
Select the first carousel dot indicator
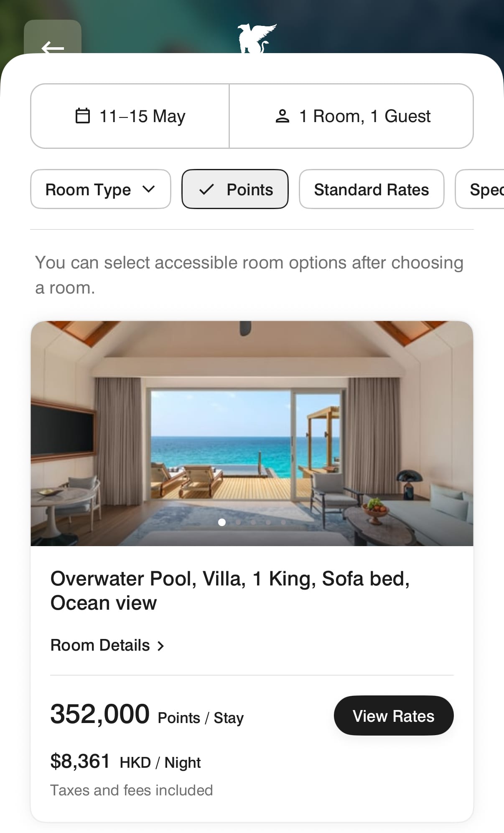[x=222, y=522]
